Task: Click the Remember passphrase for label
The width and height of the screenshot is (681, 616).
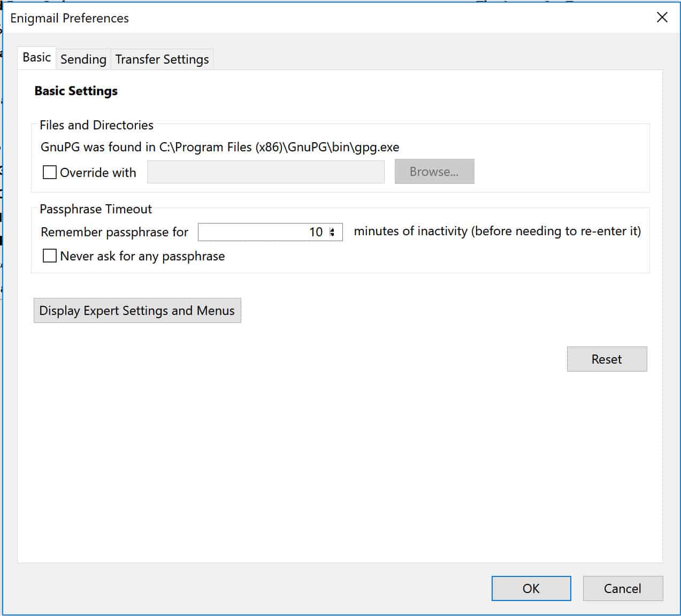Action: [114, 232]
